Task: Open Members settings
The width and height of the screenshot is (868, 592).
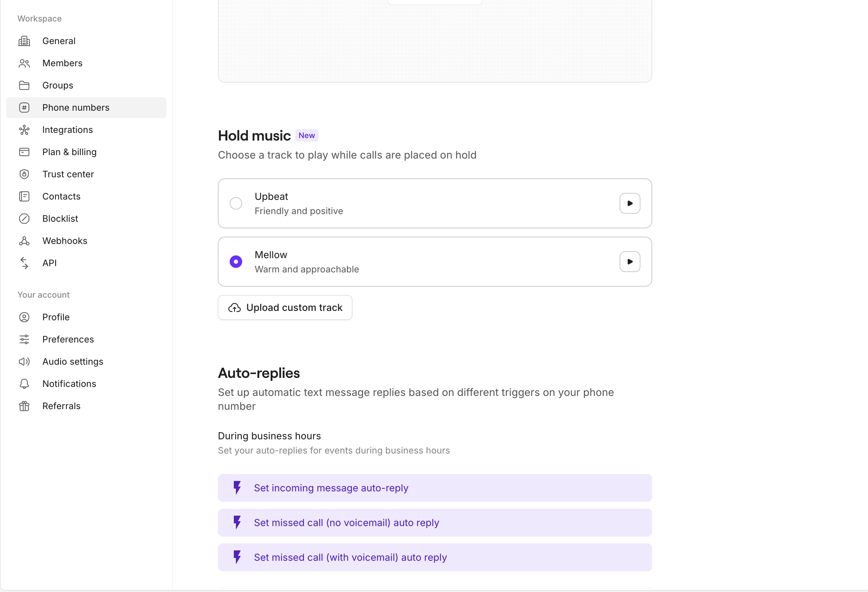Action: tap(62, 63)
